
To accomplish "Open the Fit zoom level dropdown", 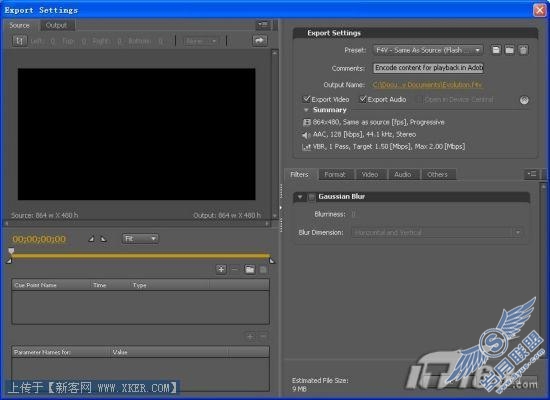I will (x=140, y=239).
